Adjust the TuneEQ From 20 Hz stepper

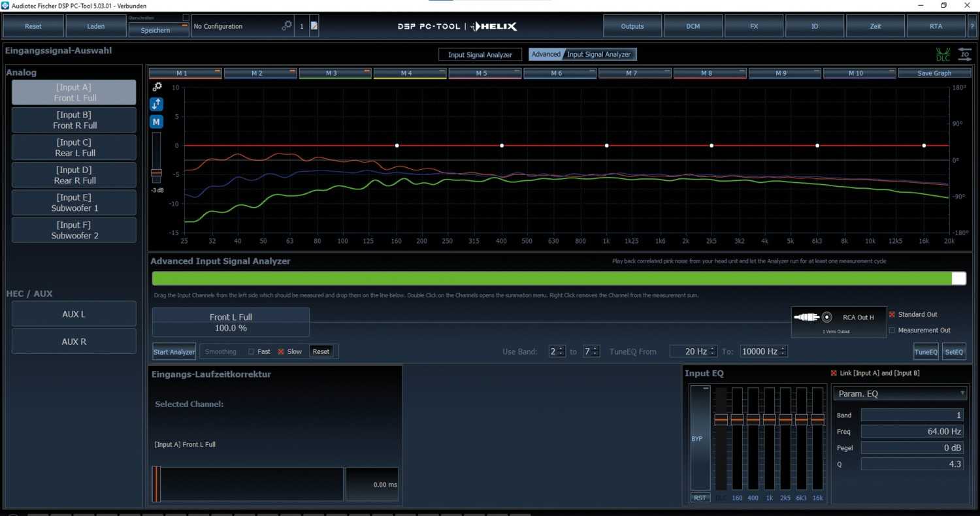pyautogui.click(x=693, y=351)
